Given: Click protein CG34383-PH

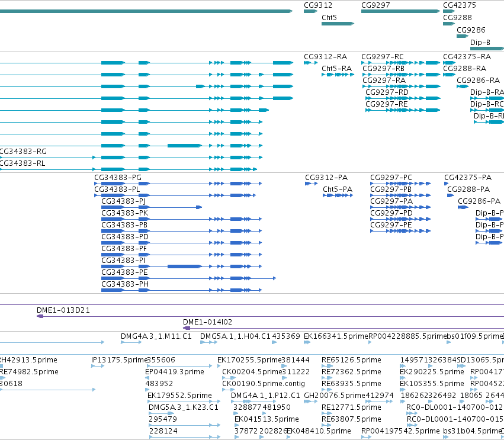Looking at the screenshot, I should coord(125,284).
